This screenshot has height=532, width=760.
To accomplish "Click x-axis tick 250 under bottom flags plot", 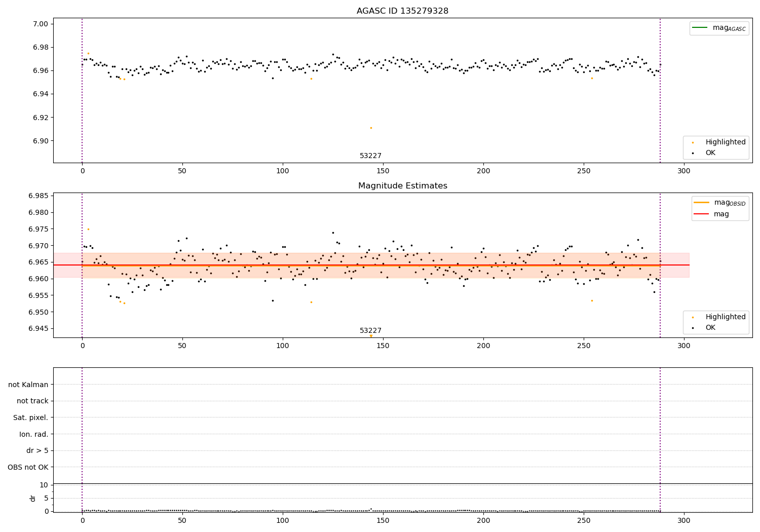I will (x=583, y=520).
